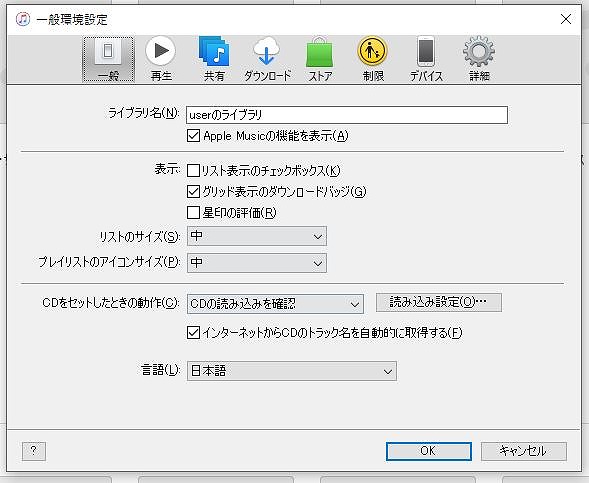Enable リスト表示のチェックボックス option
Screen dimensions: 589x483
click(193, 171)
